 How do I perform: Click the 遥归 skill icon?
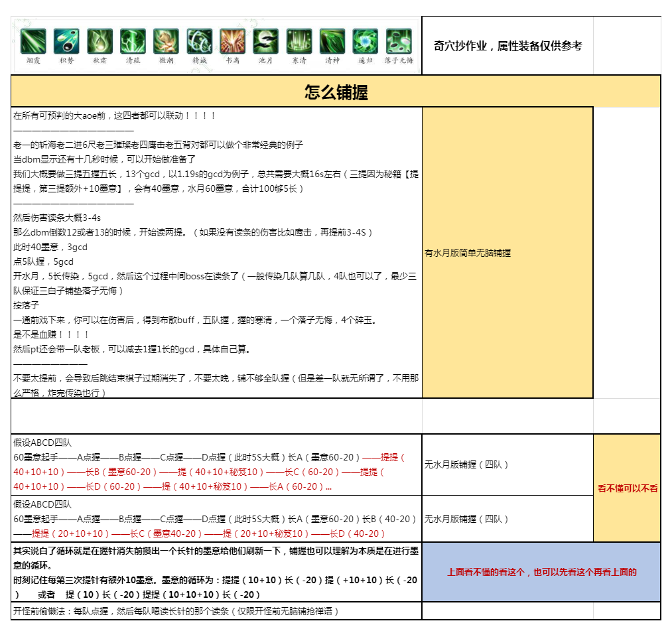pyautogui.click(x=365, y=41)
